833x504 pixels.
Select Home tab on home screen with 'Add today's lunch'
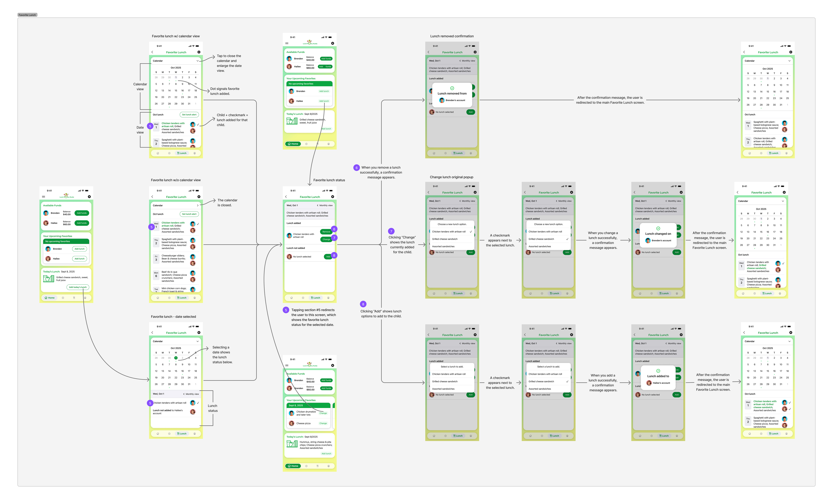(x=50, y=298)
